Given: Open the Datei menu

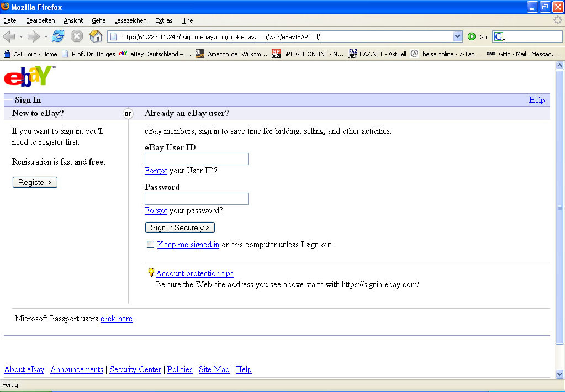Looking at the screenshot, I should click(10, 20).
